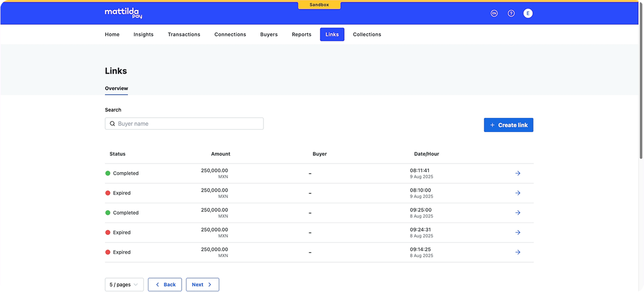Open details arrow for 08:11:41 completed link
The image size is (644, 292).
(518, 173)
